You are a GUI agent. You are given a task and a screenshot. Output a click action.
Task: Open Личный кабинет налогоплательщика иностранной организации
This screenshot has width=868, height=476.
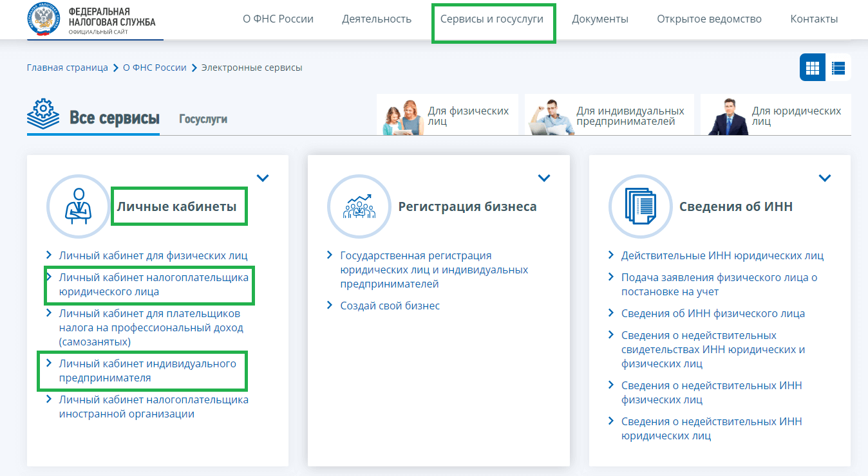coord(153,407)
